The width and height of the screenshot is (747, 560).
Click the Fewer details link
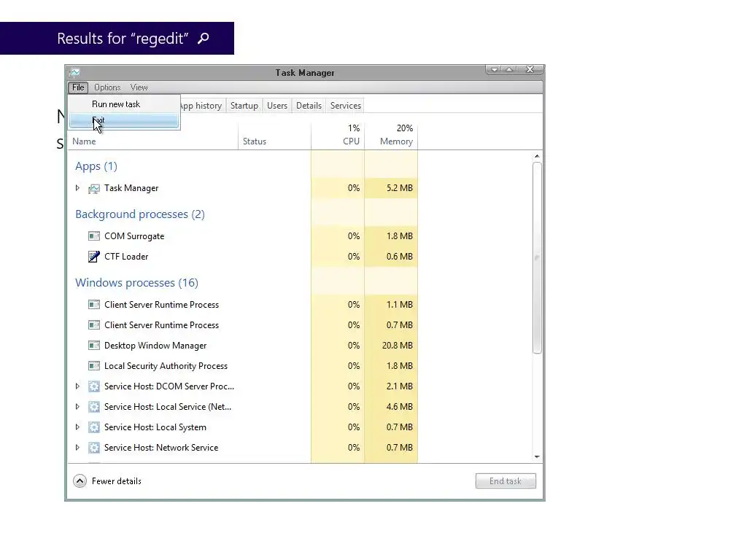117,481
